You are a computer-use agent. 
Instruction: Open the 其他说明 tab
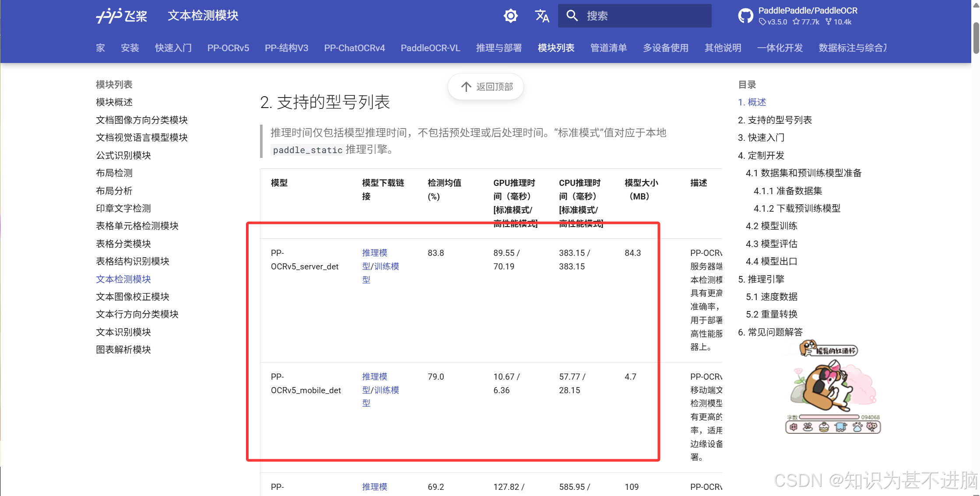tap(723, 48)
